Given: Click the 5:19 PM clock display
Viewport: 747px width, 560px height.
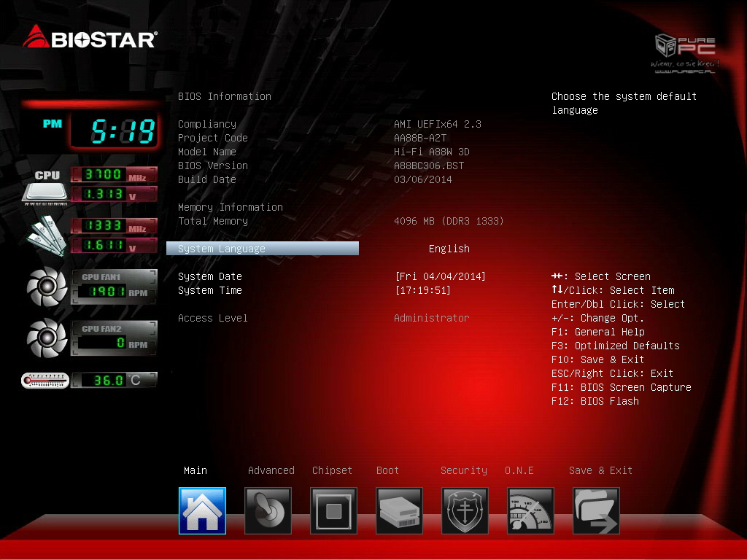Looking at the screenshot, I should 113,130.
